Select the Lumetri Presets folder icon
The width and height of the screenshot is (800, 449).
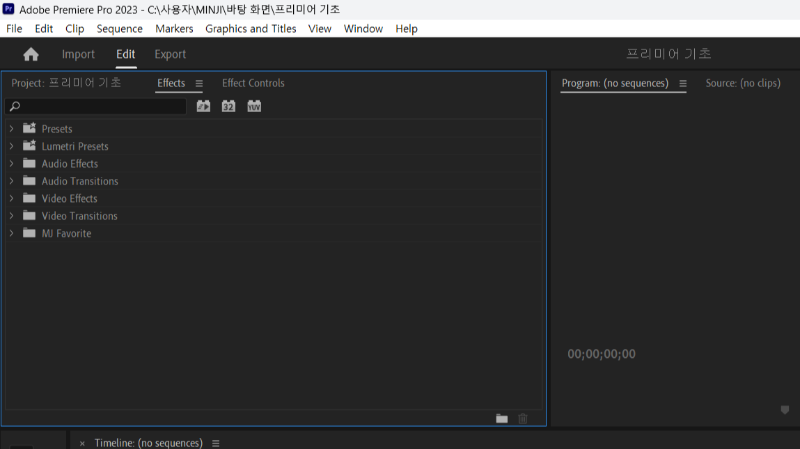[x=29, y=145]
